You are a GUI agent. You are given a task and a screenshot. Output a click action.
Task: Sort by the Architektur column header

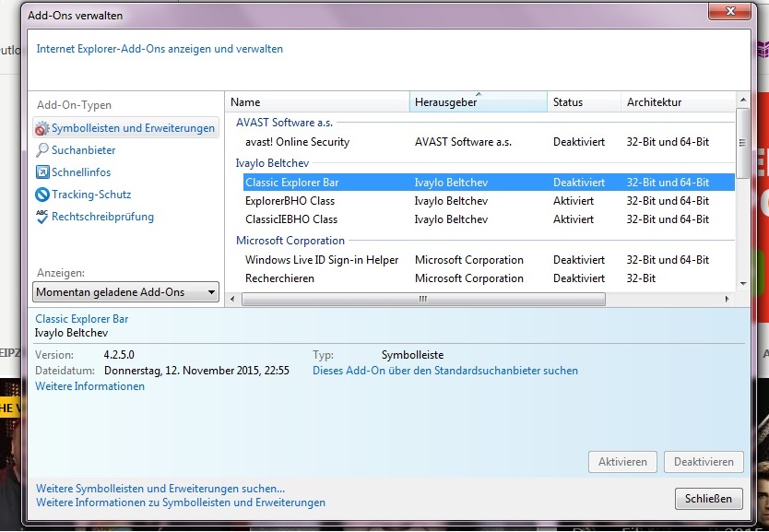[x=679, y=102]
